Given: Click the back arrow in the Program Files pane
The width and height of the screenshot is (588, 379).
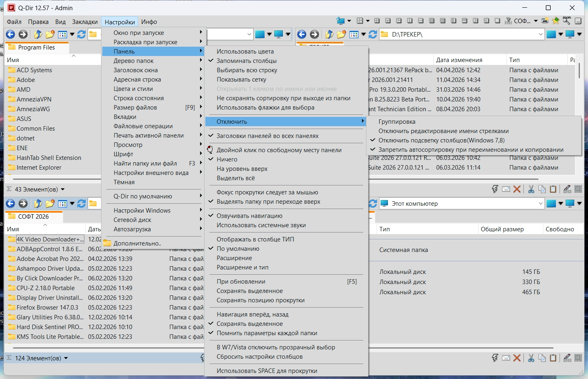Looking at the screenshot, I should 11,34.
